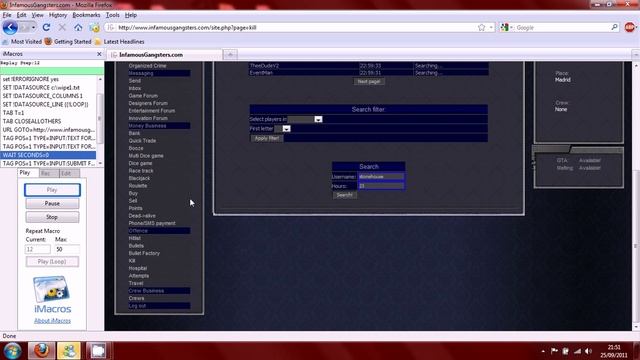Screen dimensions: 640x360
Task: Click the Max repeat count field
Action: pos(67,249)
